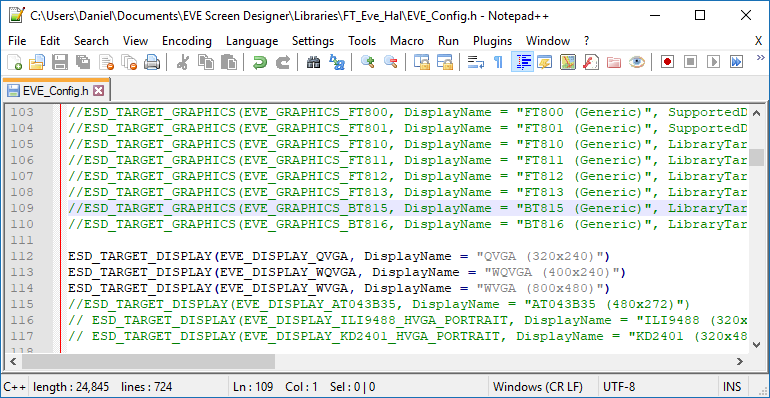Click the horizontal scrollbar thumb
This screenshot has height=398, width=770.
click(x=148, y=362)
